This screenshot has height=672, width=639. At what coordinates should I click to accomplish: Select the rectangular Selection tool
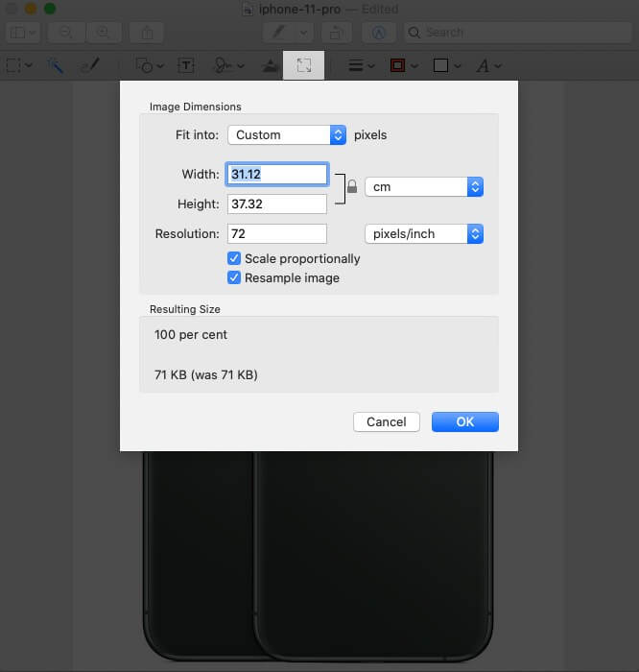click(13, 65)
